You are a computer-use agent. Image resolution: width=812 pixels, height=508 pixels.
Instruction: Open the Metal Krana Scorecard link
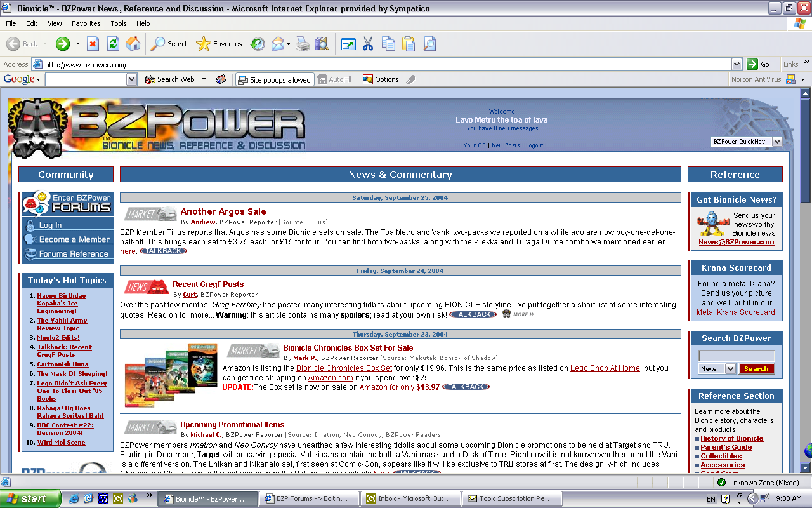[x=736, y=312]
